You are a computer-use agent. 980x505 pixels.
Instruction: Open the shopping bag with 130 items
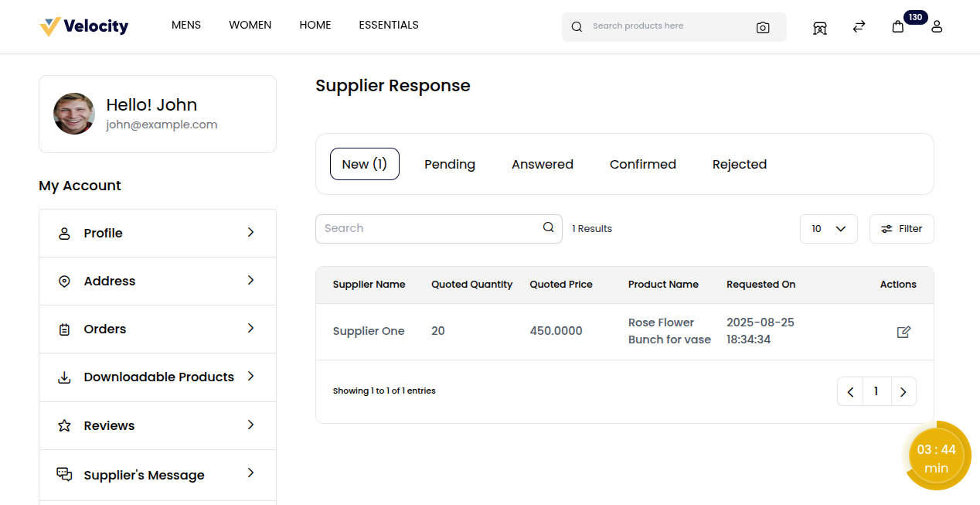pos(897,27)
